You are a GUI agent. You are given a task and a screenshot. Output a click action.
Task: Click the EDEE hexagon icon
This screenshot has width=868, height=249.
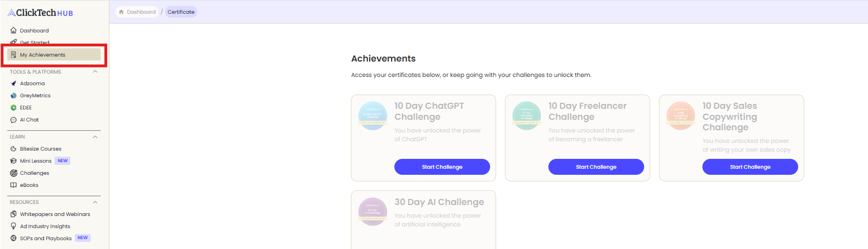click(x=14, y=108)
